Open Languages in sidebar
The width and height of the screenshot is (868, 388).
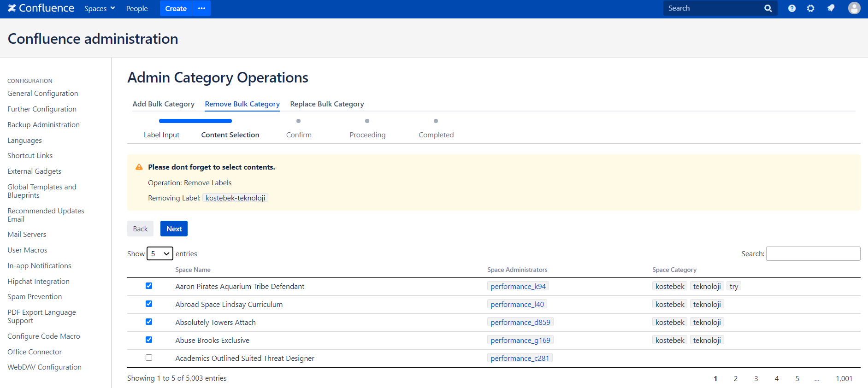(x=24, y=141)
